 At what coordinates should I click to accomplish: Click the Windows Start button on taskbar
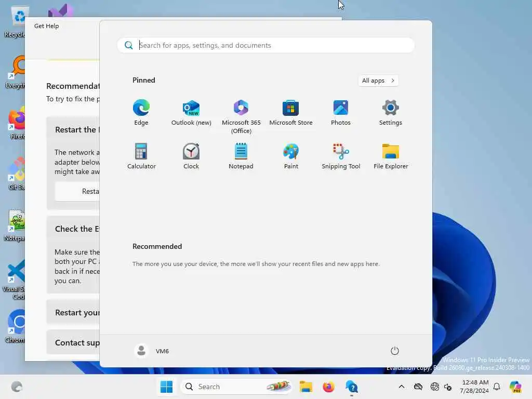166,387
